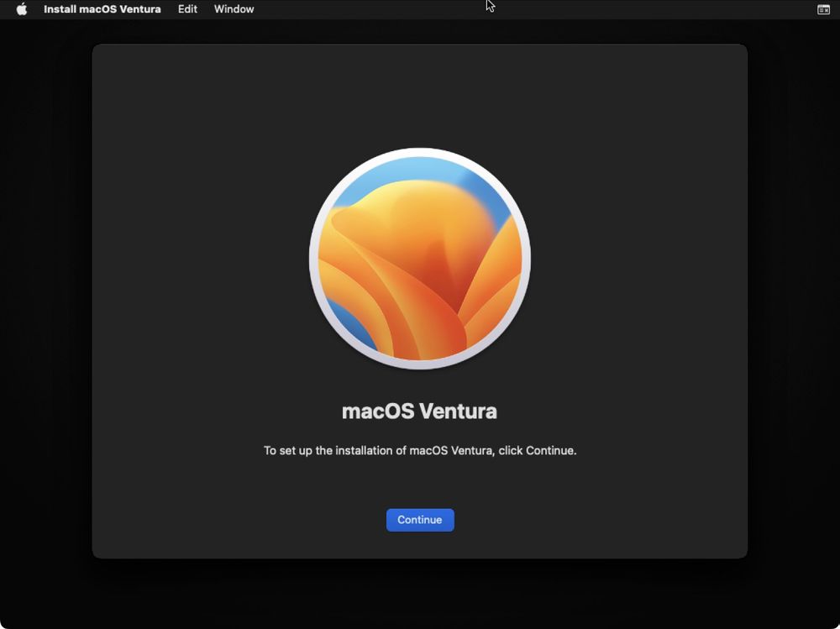Open the keyboard input source menu bar icon
The image size is (840, 629).
(x=823, y=9)
